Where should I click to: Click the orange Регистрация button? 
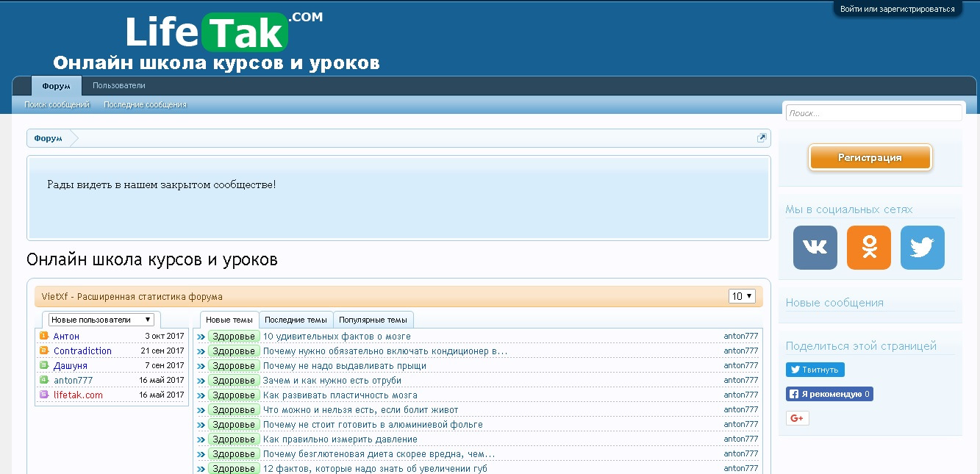pyautogui.click(x=870, y=157)
